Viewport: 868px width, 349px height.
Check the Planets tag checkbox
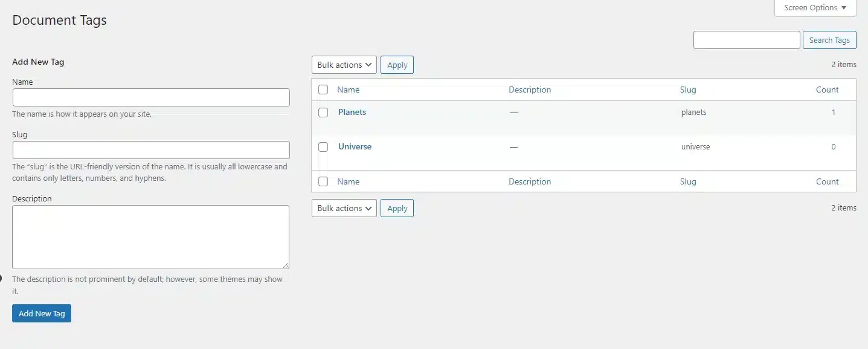tap(323, 113)
